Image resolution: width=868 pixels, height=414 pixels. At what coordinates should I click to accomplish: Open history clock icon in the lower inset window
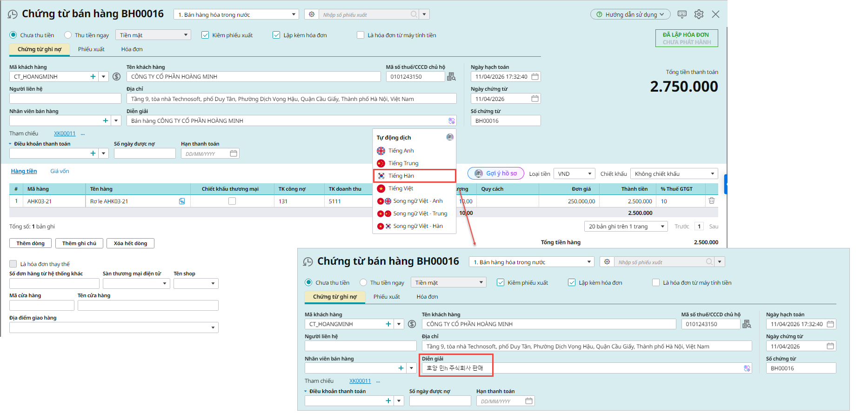point(308,262)
